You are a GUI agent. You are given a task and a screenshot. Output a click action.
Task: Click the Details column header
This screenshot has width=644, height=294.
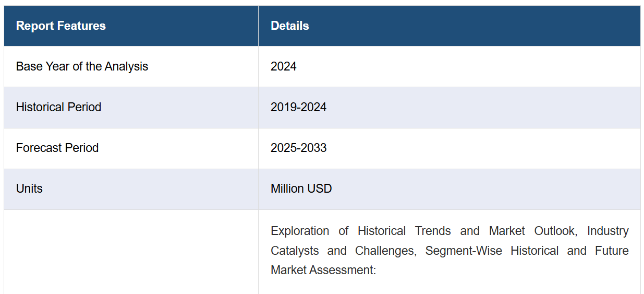pyautogui.click(x=289, y=26)
